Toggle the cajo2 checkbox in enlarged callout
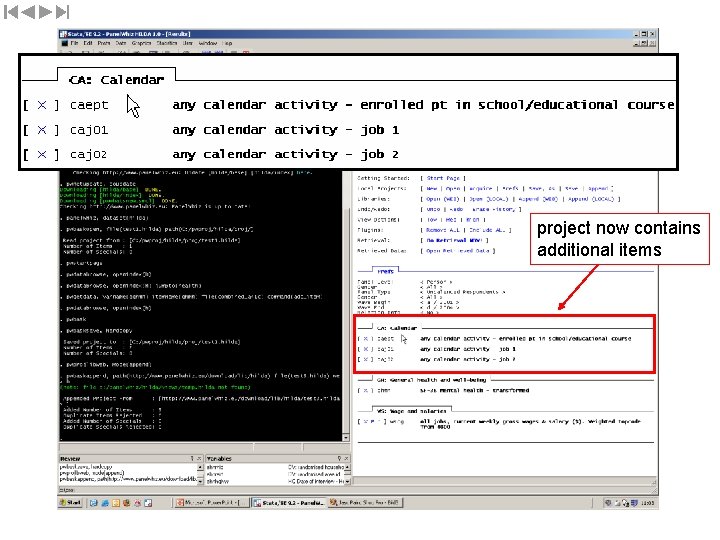The image size is (720, 540). [41, 154]
